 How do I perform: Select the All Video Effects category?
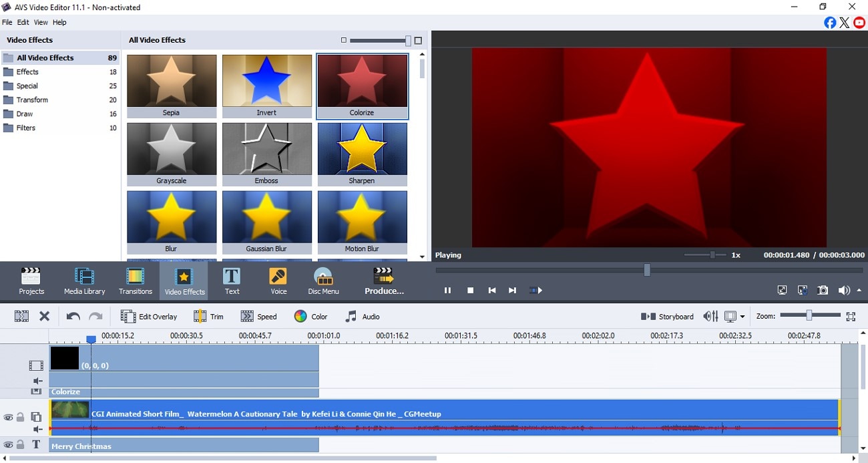click(x=60, y=58)
